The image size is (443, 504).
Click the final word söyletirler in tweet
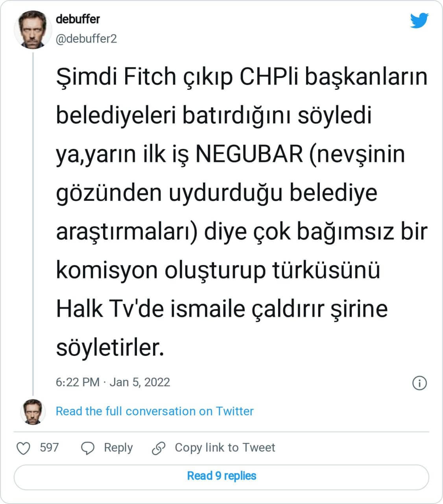click(110, 348)
